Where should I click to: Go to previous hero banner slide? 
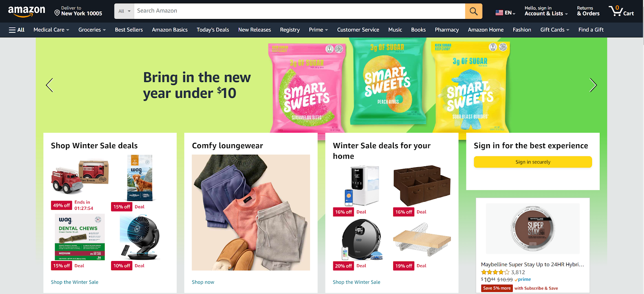pyautogui.click(x=50, y=85)
